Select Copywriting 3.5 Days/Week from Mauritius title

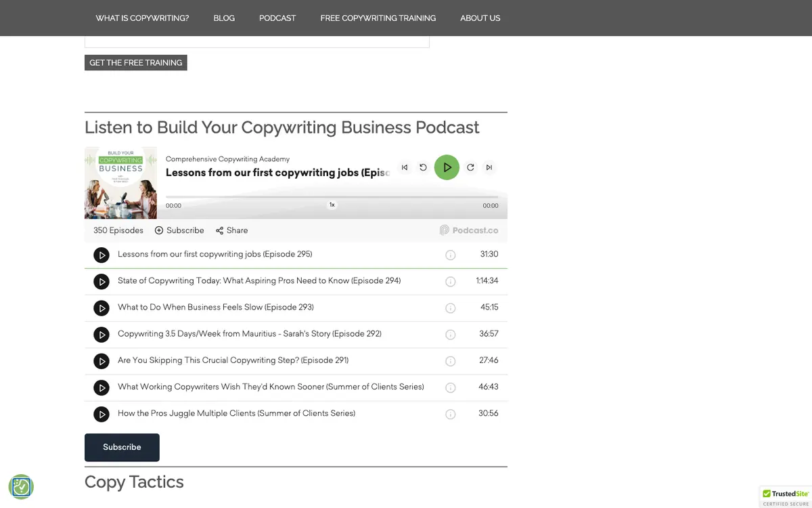250,333
